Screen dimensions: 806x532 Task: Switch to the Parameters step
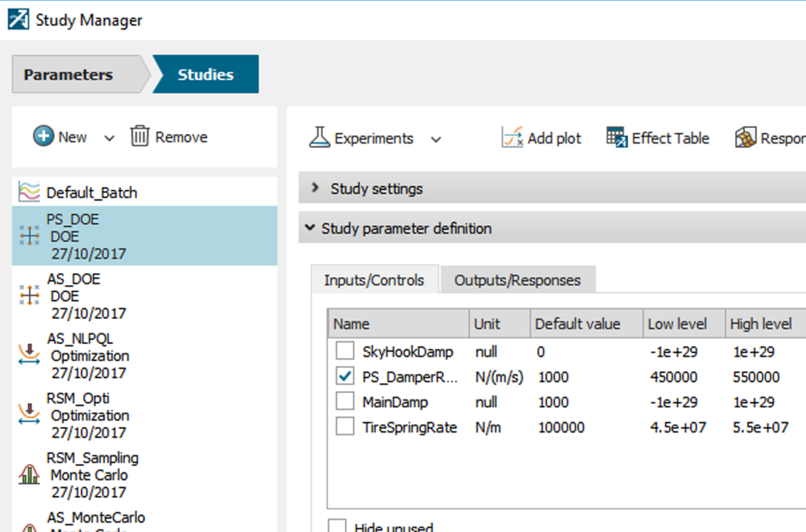tap(81, 74)
